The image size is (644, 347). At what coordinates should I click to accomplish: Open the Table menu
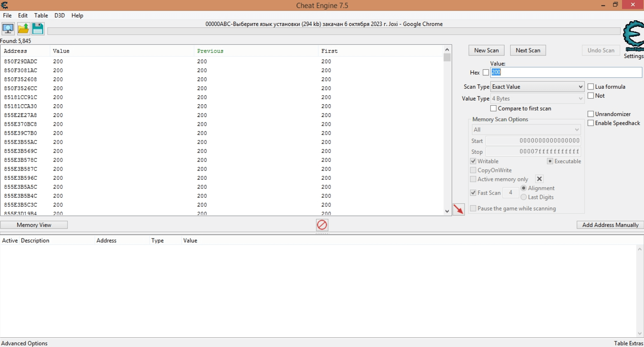tap(41, 16)
